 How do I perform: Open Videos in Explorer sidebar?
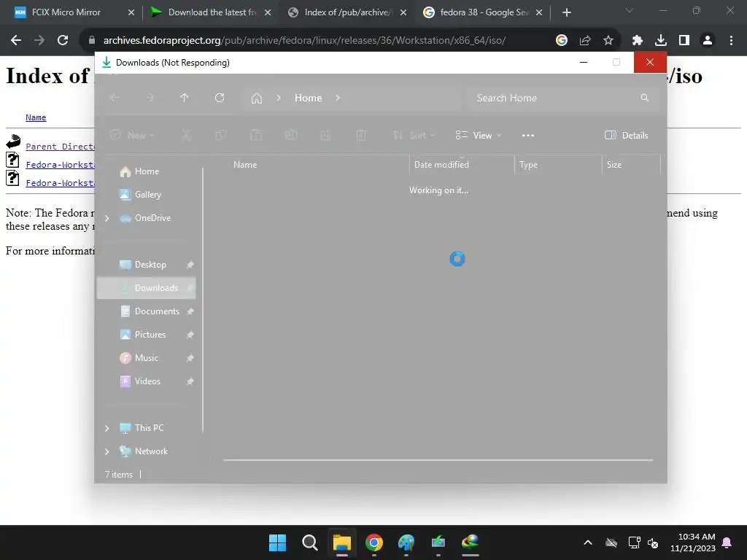tap(147, 381)
